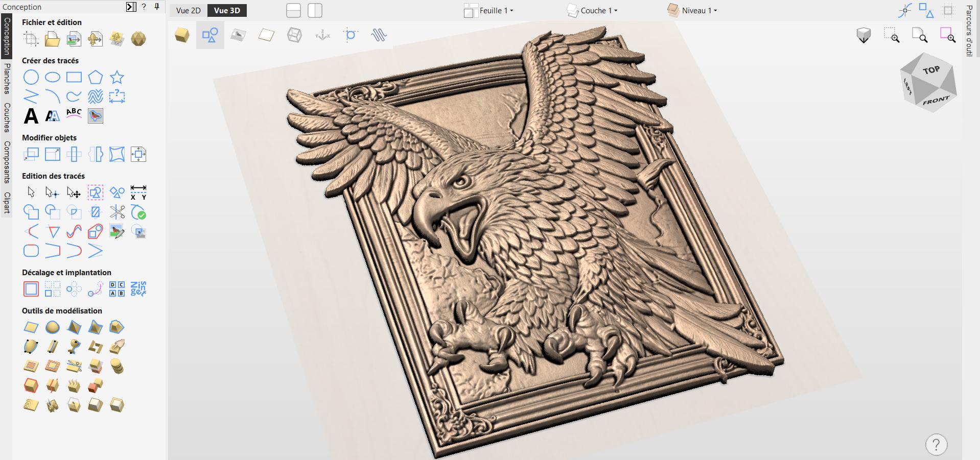Image resolution: width=980 pixels, height=460 pixels.
Task: Select the Draw Circle tool
Action: coord(31,77)
